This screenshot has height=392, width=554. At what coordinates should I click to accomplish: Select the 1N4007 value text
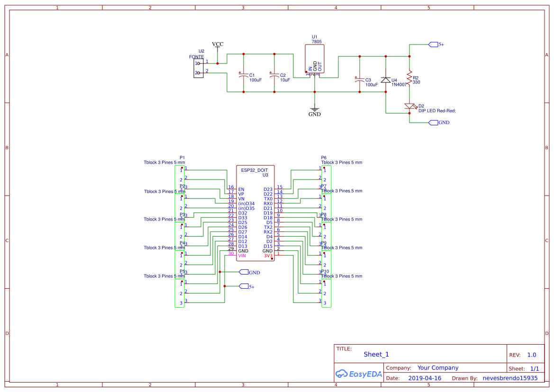(399, 85)
